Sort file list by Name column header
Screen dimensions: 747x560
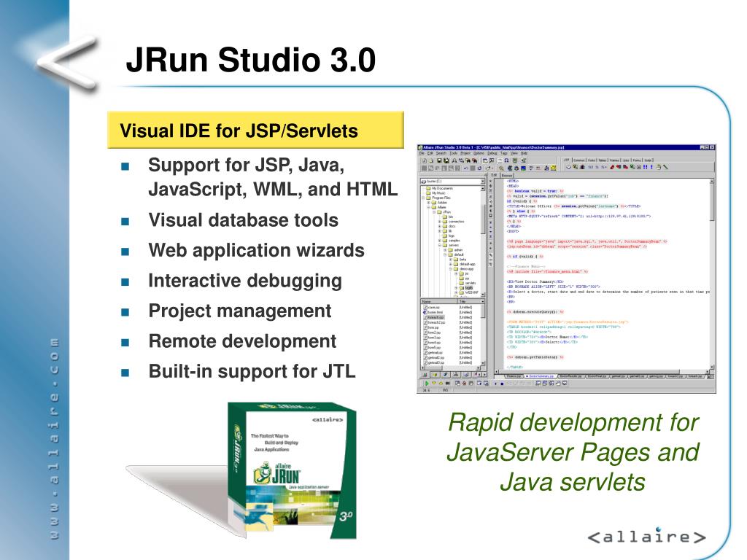pyautogui.click(x=438, y=301)
